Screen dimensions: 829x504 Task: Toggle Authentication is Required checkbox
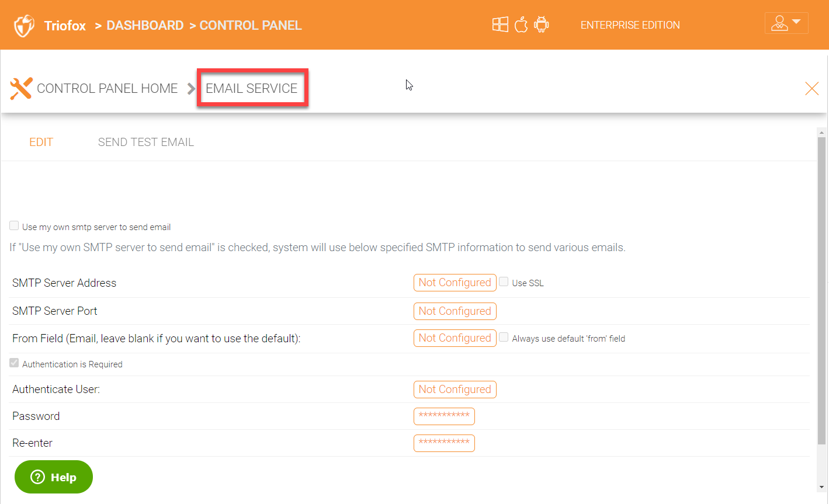pyautogui.click(x=14, y=363)
